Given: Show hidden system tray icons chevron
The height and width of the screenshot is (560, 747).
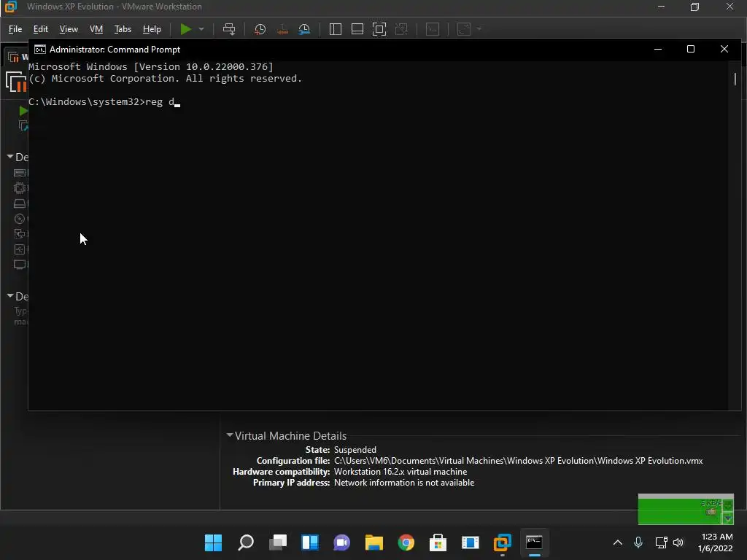Looking at the screenshot, I should coord(617,542).
